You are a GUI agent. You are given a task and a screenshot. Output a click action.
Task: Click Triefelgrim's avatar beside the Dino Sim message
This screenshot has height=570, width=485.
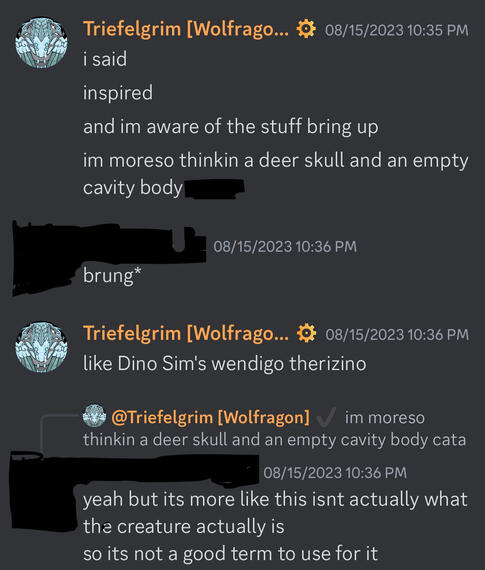pos(41,347)
